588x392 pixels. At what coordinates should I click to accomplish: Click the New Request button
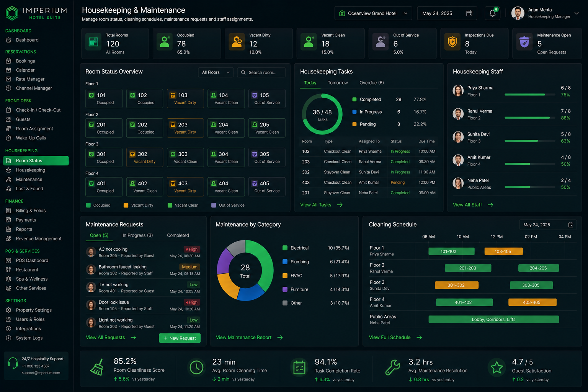click(x=180, y=338)
